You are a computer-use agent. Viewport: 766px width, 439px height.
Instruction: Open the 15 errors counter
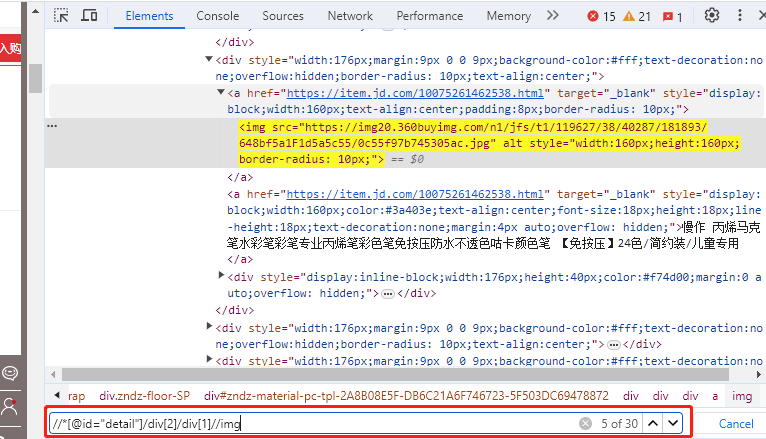point(601,17)
